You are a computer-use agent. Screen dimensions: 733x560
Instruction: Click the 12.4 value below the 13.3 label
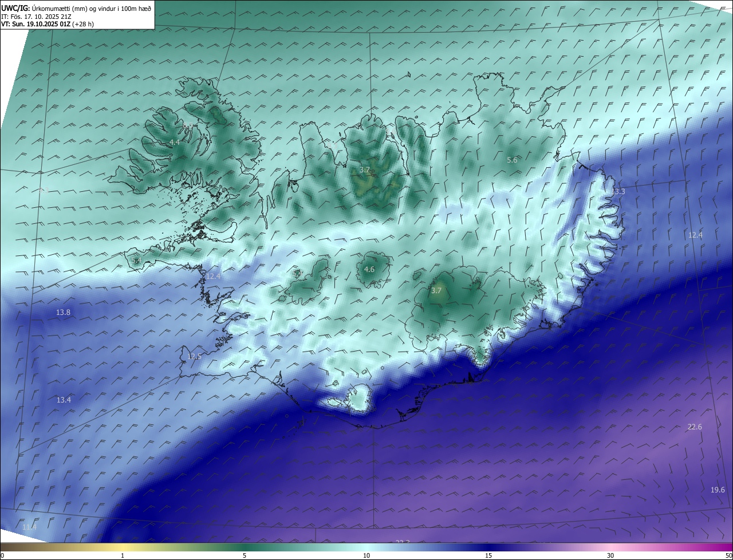pos(695,235)
